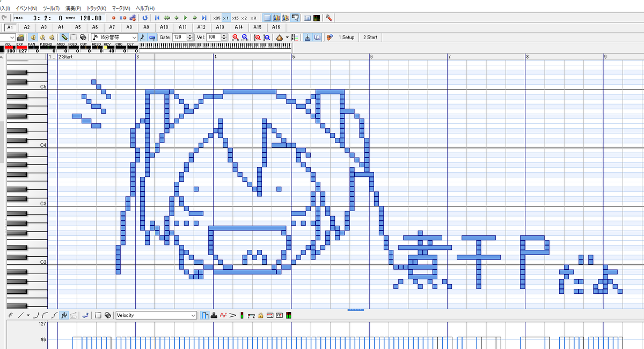
Task: Zoom in vertically with red magnifier
Action: coord(258,38)
